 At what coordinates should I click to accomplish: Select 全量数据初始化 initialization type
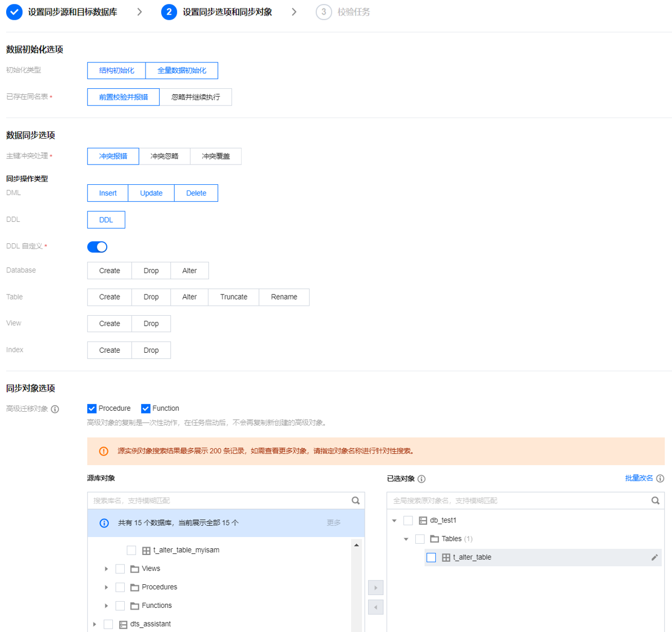coord(181,71)
